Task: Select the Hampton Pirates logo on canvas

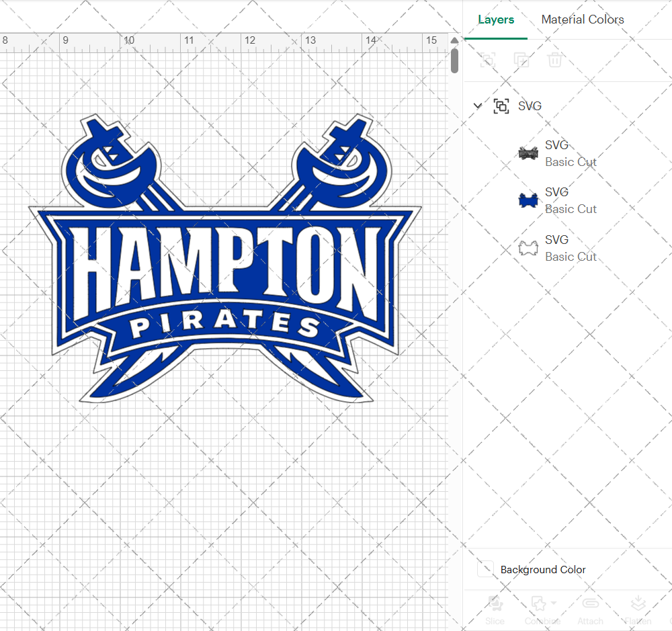Action: 225,259
